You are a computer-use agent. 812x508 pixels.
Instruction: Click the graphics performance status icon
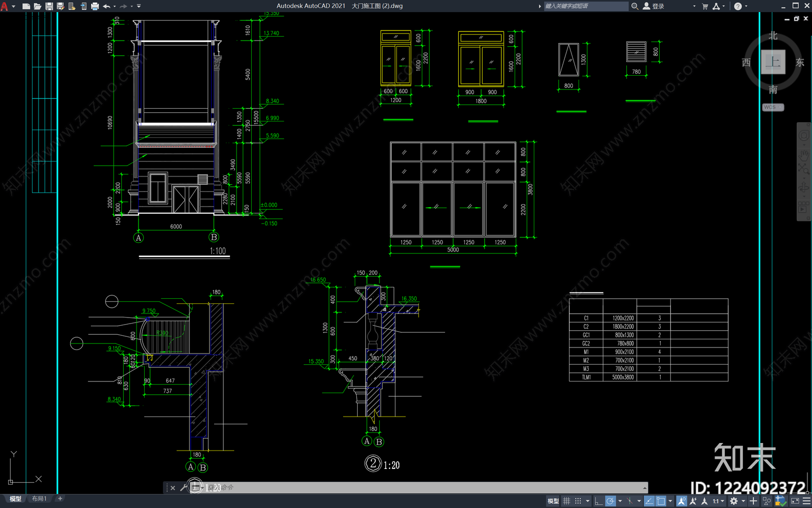point(780,501)
